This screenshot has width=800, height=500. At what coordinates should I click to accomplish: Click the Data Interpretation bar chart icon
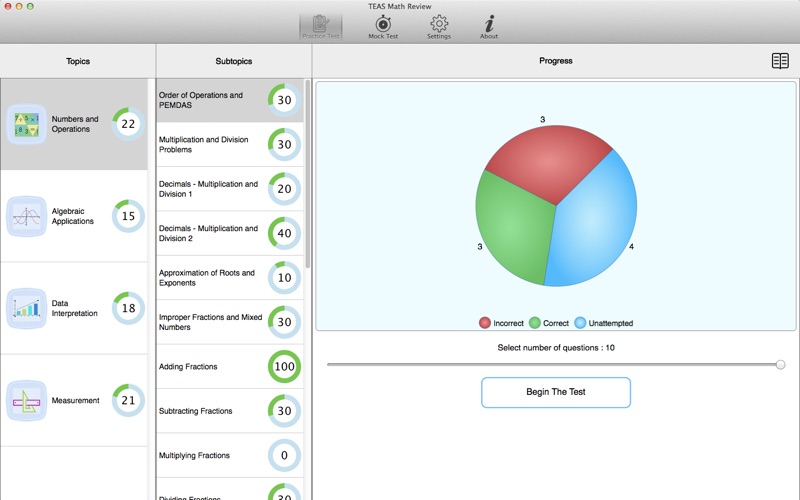coord(27,308)
